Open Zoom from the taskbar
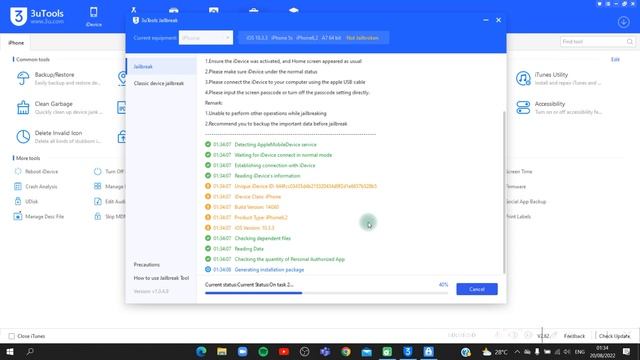 point(242,351)
